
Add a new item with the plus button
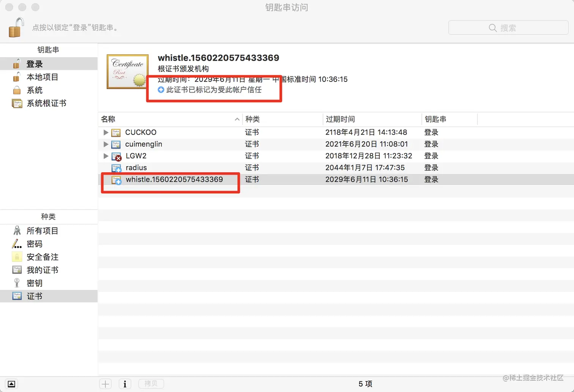tap(105, 384)
